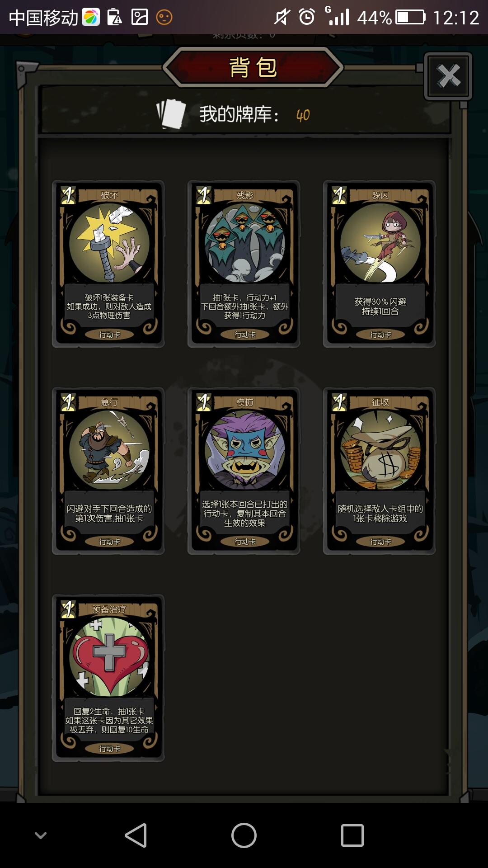Close the 背包 backpack window
Image resolution: width=488 pixels, height=868 pixels.
[448, 76]
